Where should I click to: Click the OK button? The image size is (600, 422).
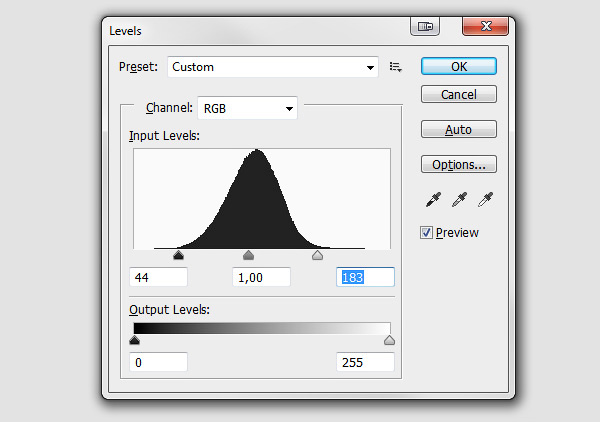click(x=459, y=66)
